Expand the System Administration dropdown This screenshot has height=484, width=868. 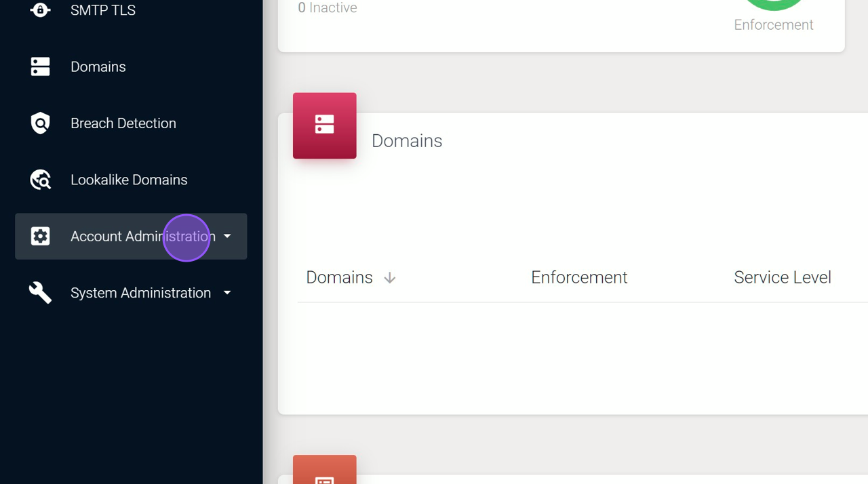pos(227,292)
